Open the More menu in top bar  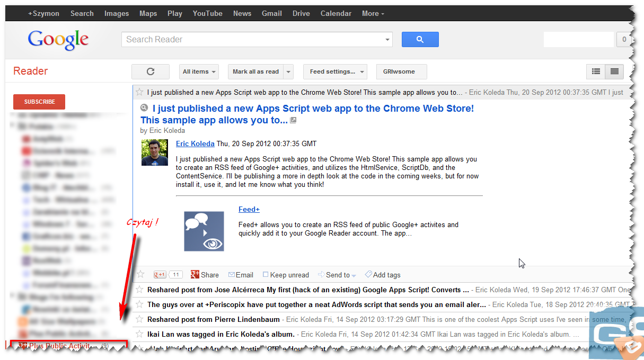pos(373,13)
